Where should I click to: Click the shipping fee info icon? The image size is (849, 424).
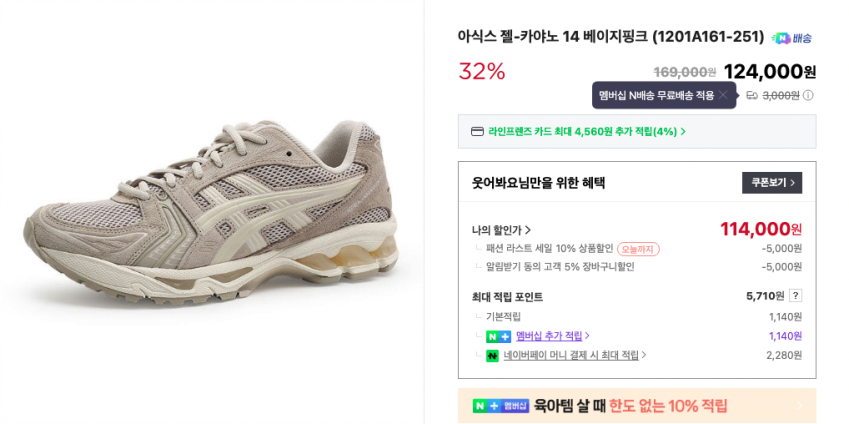coord(808,96)
